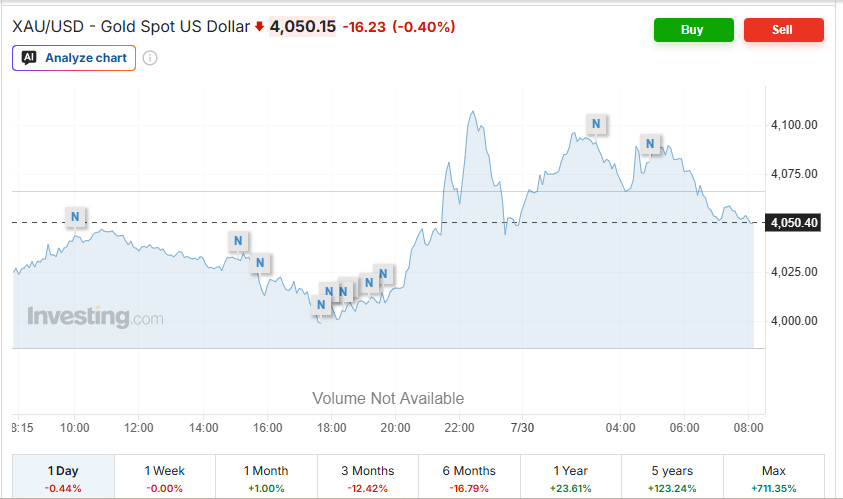Click the info icon beside Analyze chart
The image size is (843, 499).
(x=150, y=58)
